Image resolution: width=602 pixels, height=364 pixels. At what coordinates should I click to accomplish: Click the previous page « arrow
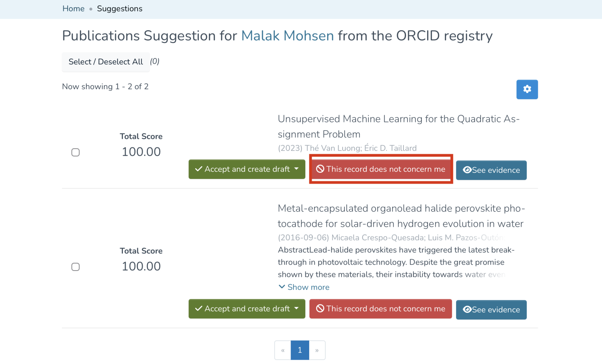[x=283, y=350]
